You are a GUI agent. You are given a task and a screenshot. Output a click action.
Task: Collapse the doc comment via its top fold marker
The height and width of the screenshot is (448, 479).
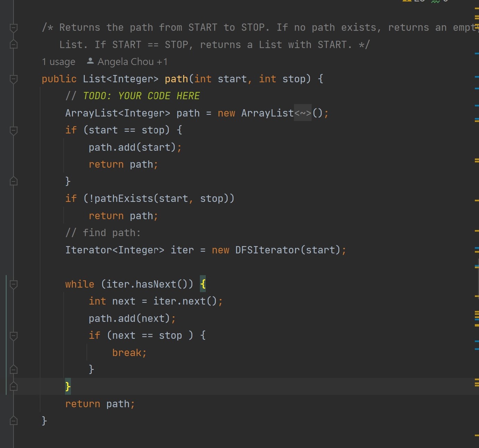tap(13, 28)
